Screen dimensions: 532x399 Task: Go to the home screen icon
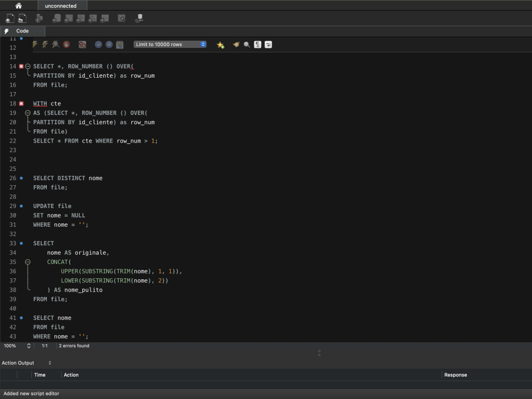click(19, 6)
